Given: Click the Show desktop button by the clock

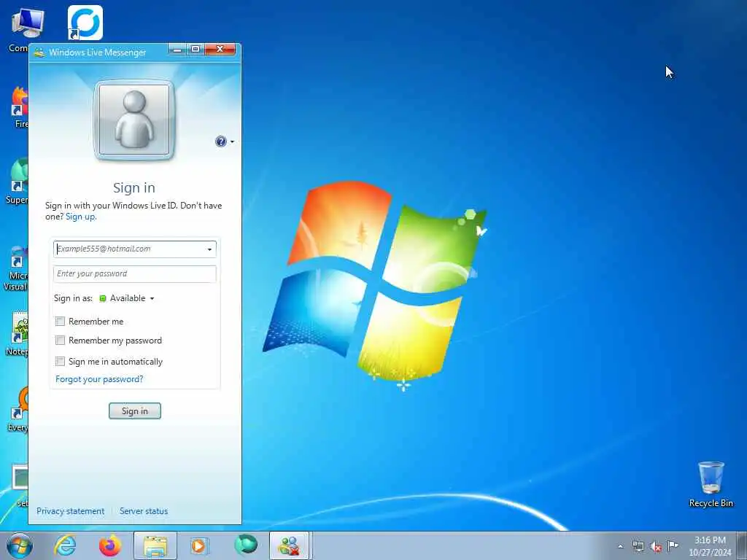Looking at the screenshot, I should [x=742, y=546].
